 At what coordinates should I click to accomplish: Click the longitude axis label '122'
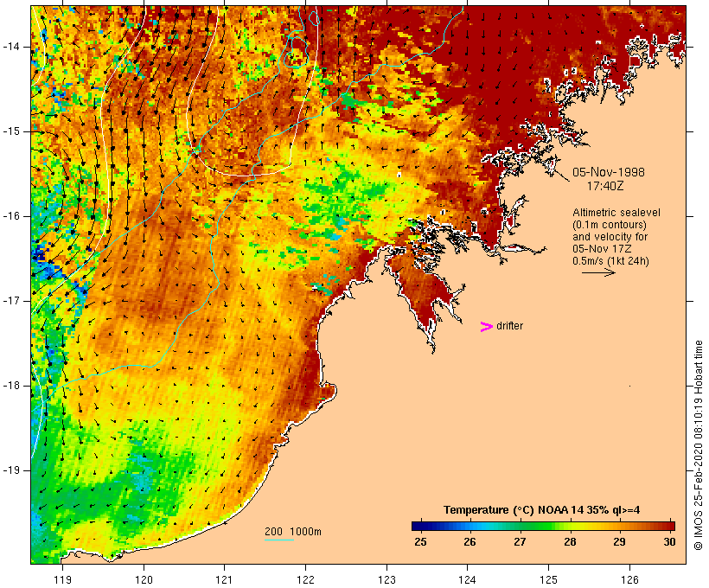click(305, 579)
